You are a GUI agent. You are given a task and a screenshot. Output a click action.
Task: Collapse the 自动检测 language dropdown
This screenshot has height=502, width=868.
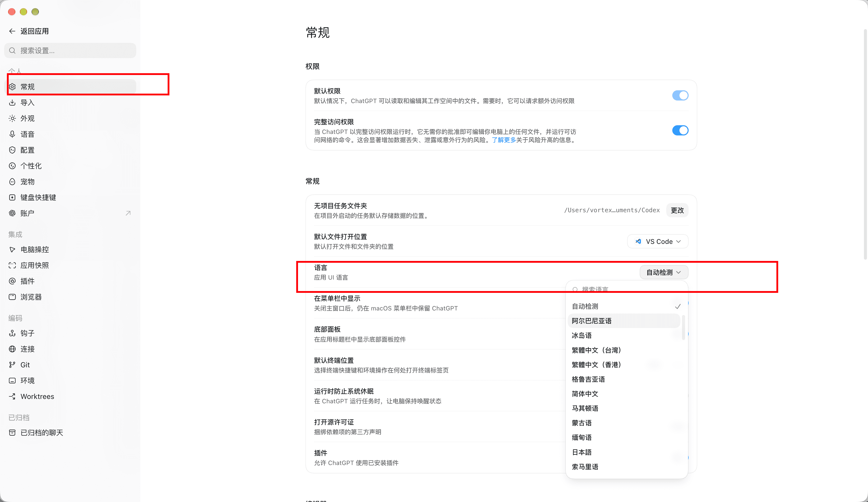pos(664,272)
